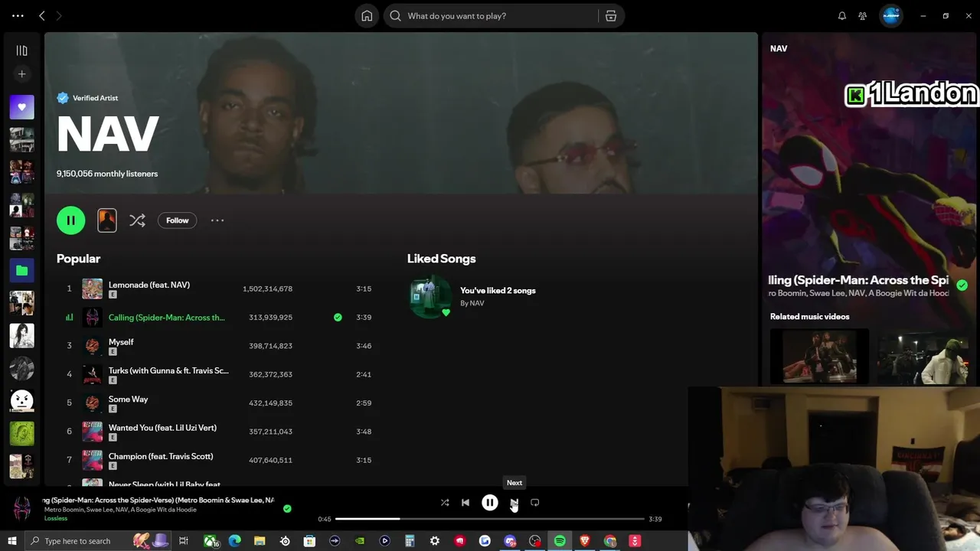Screen dimensions: 980x551
Task: Open Liked Songs heart in sidebar
Action: click(21, 107)
